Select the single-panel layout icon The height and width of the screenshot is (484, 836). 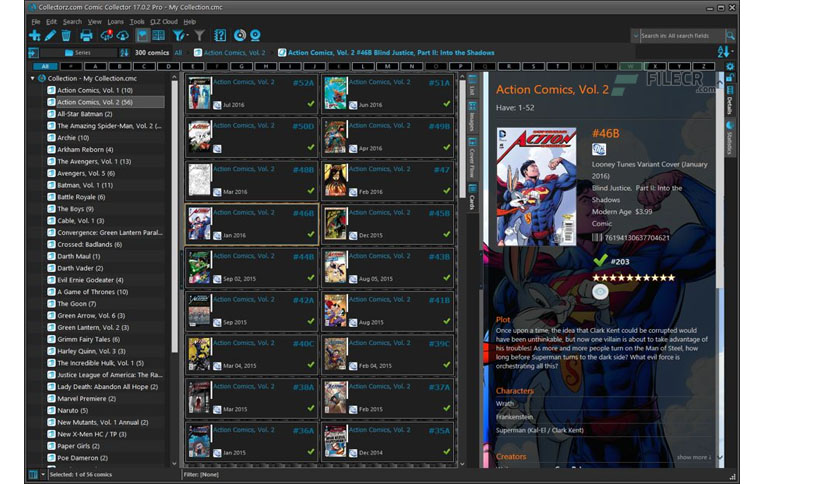coord(142,36)
